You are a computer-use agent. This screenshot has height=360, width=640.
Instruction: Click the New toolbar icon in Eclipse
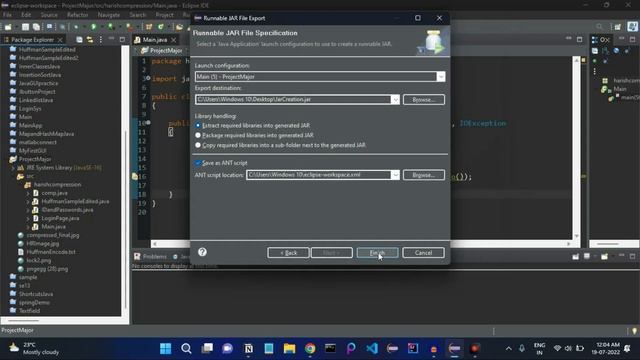[8, 27]
